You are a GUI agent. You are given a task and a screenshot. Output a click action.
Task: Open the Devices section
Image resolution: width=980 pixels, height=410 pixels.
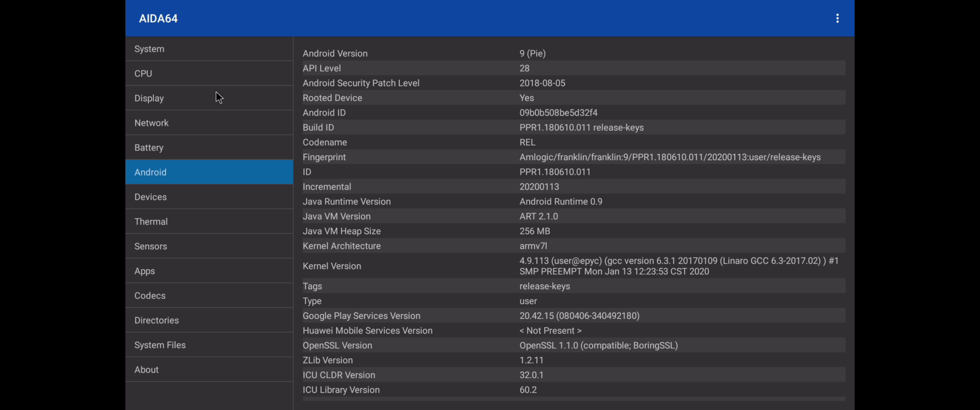(209, 197)
